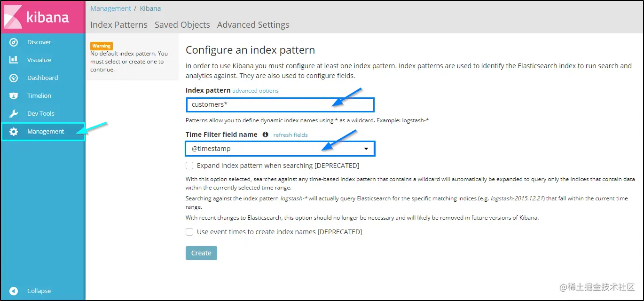
Task: Focus the Index pattern input field
Action: tap(280, 104)
